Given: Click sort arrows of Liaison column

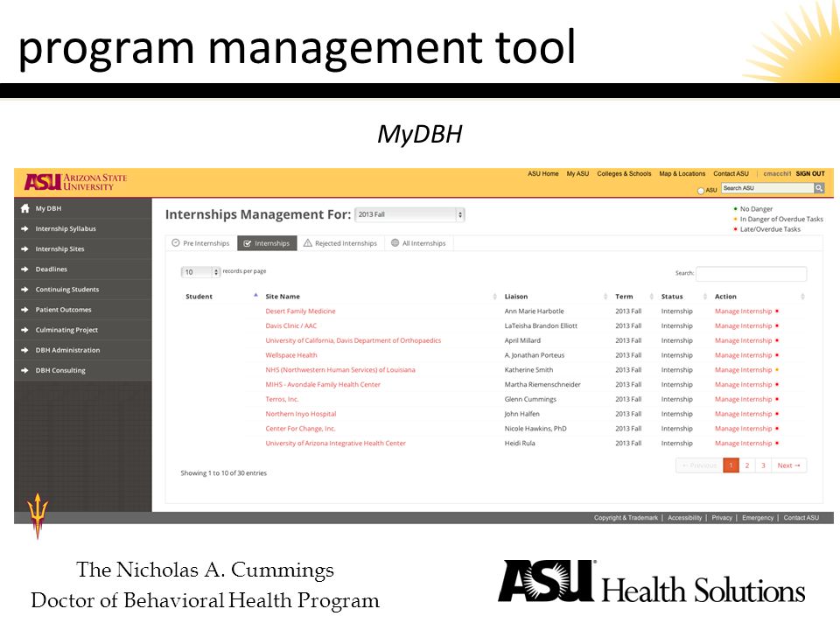Looking at the screenshot, I should pos(605,297).
